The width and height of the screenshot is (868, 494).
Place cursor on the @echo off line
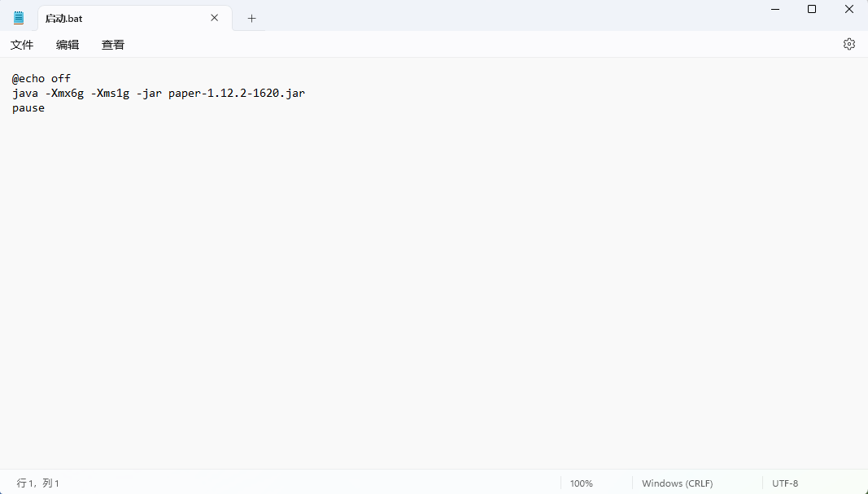click(x=41, y=79)
